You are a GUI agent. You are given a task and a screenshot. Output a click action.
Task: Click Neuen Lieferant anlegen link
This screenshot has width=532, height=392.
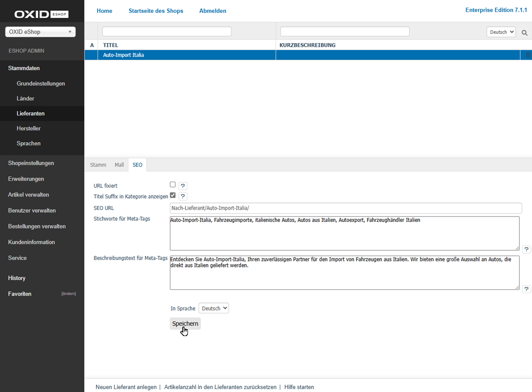click(x=126, y=387)
